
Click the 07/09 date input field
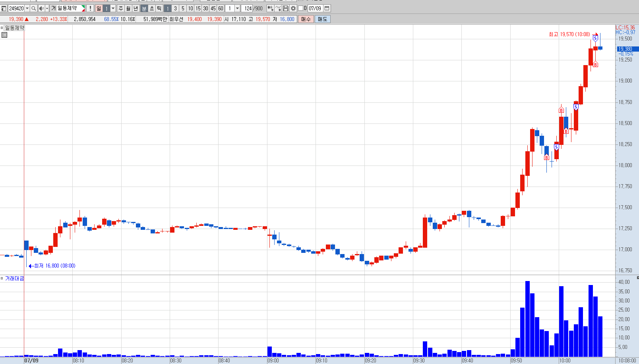[315, 8]
